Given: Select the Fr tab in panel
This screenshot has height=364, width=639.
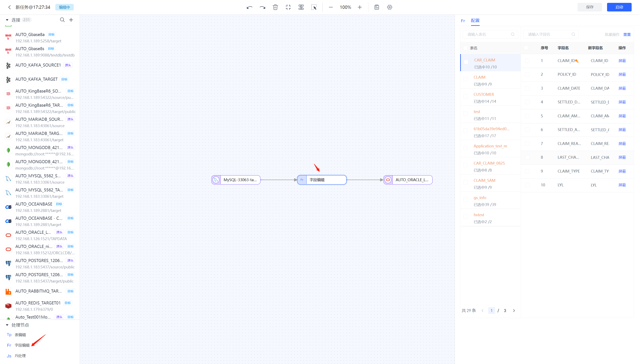Looking at the screenshot, I should [x=463, y=21].
